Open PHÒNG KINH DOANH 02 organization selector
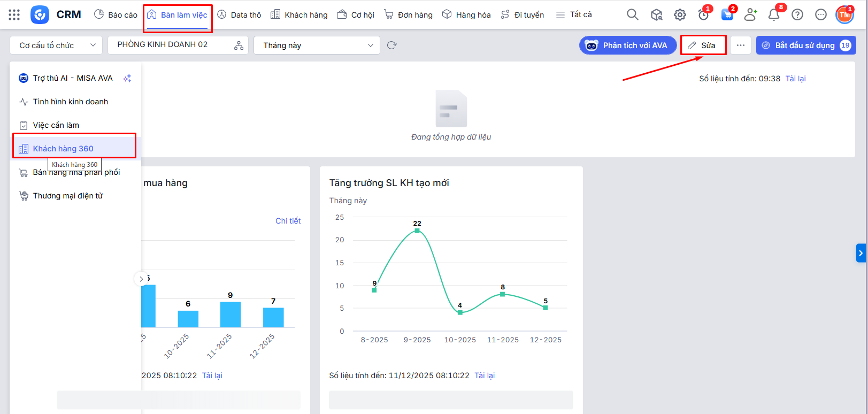Viewport: 868px width, 414px height. (179, 45)
